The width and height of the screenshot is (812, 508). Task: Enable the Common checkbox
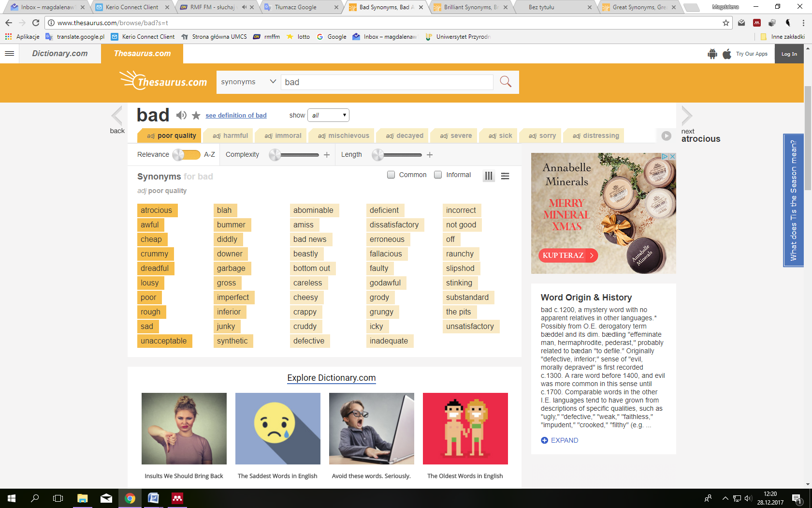[x=391, y=175]
